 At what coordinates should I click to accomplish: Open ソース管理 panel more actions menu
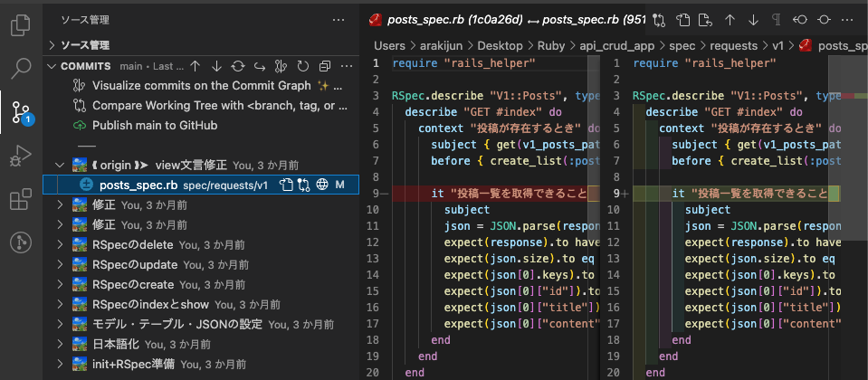tap(339, 20)
